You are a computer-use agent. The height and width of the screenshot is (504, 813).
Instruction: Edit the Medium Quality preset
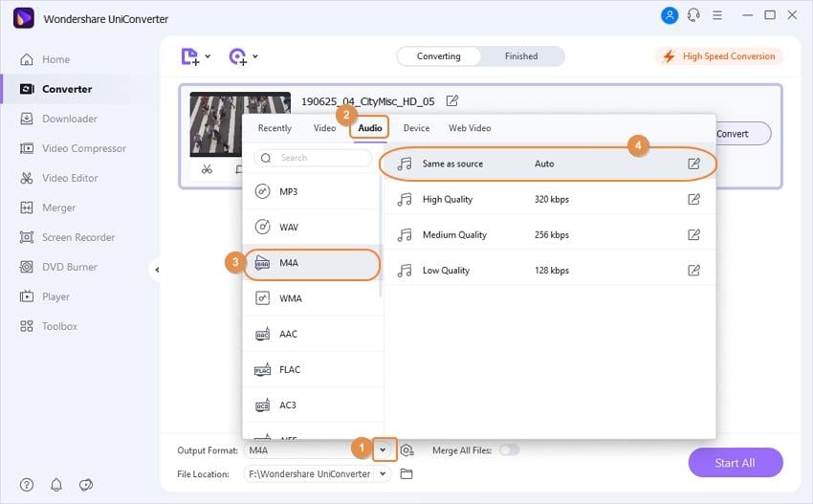pyautogui.click(x=693, y=235)
